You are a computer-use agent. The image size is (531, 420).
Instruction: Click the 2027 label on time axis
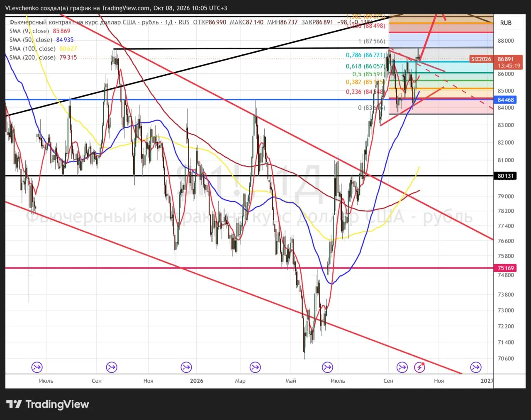coord(487,381)
